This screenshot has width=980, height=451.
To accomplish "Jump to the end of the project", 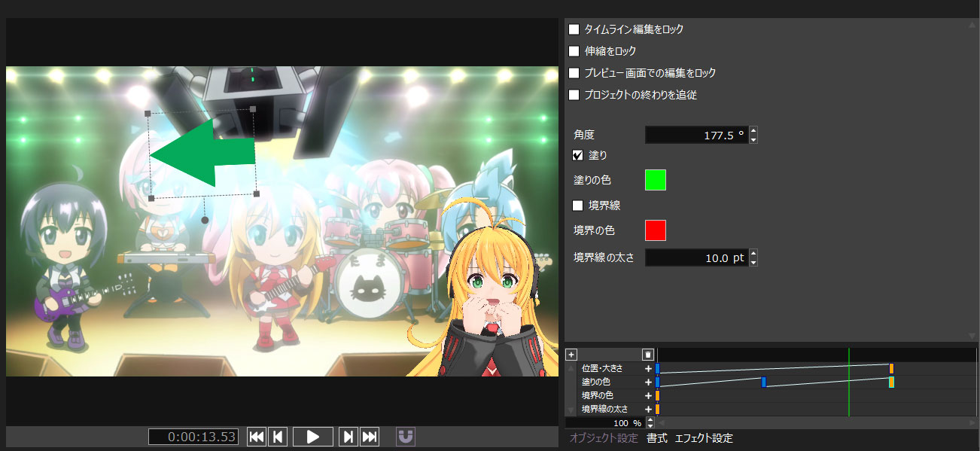I will 370,437.
